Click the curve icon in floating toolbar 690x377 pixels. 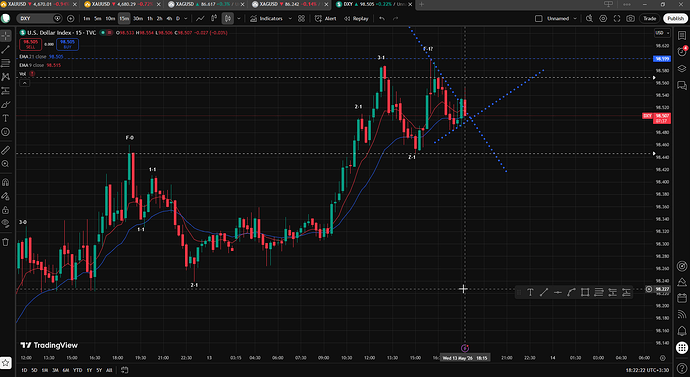pyautogui.click(x=571, y=292)
